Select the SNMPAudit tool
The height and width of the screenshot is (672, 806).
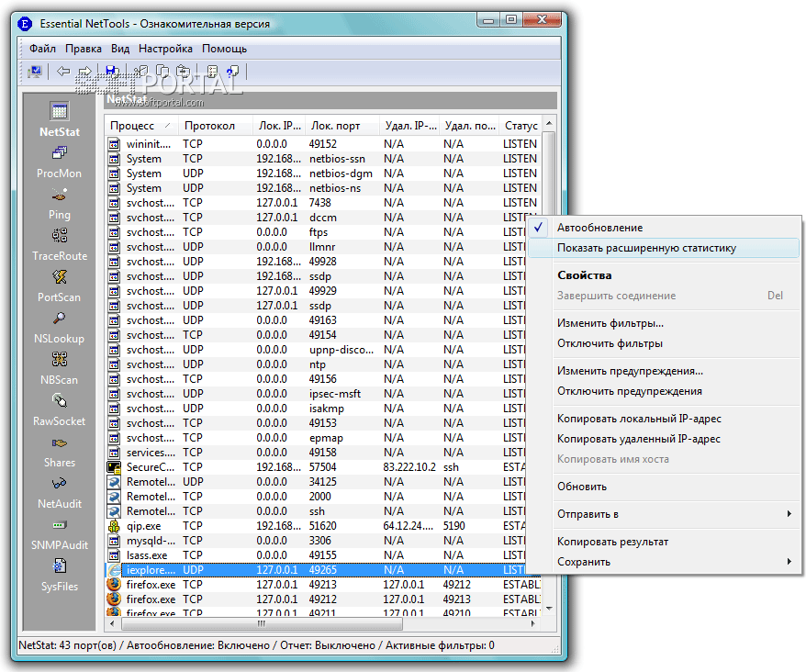point(60,534)
